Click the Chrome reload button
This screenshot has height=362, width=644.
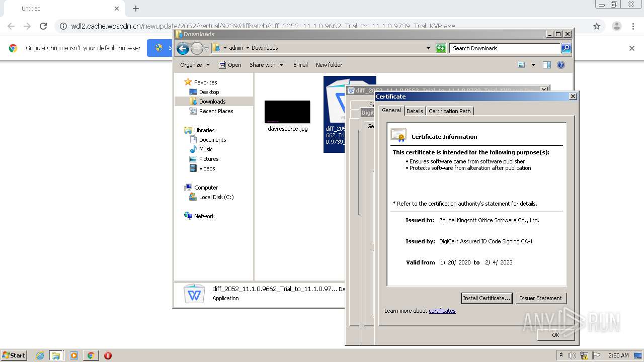[x=43, y=26]
